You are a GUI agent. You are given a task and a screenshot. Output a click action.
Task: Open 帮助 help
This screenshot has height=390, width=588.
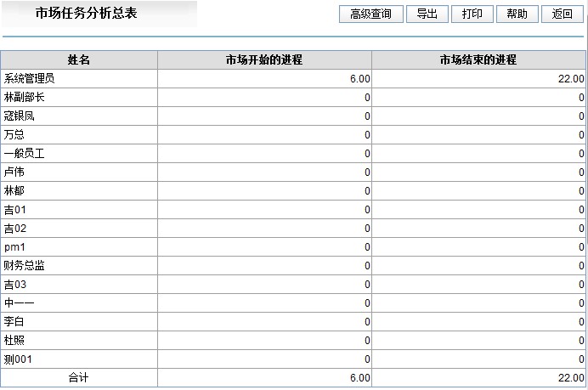point(517,14)
